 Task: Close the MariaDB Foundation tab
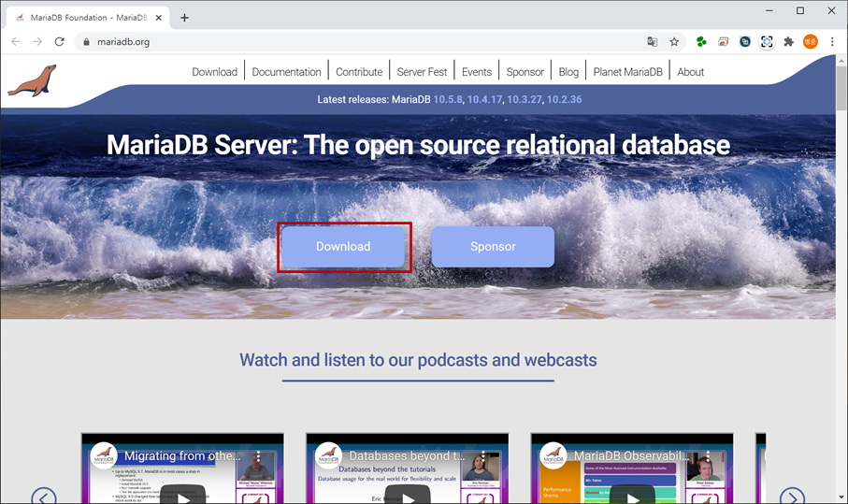(158, 18)
